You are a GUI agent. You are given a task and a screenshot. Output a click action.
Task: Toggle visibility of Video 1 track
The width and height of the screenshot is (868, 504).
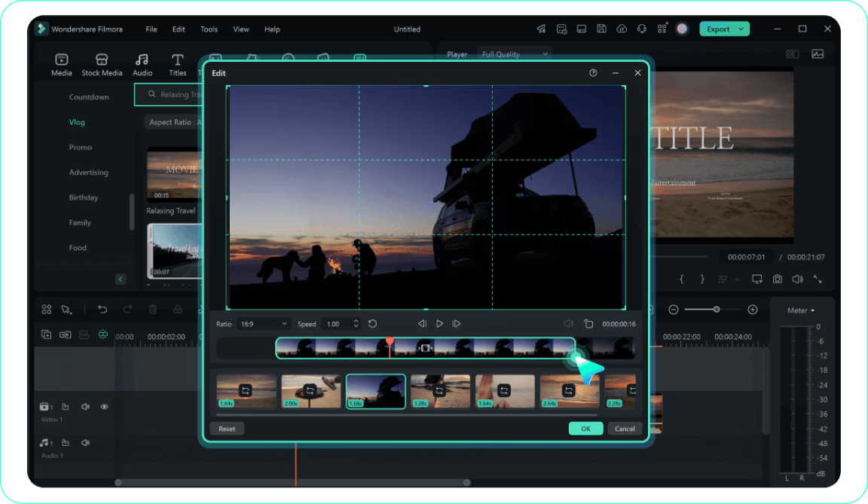click(104, 407)
